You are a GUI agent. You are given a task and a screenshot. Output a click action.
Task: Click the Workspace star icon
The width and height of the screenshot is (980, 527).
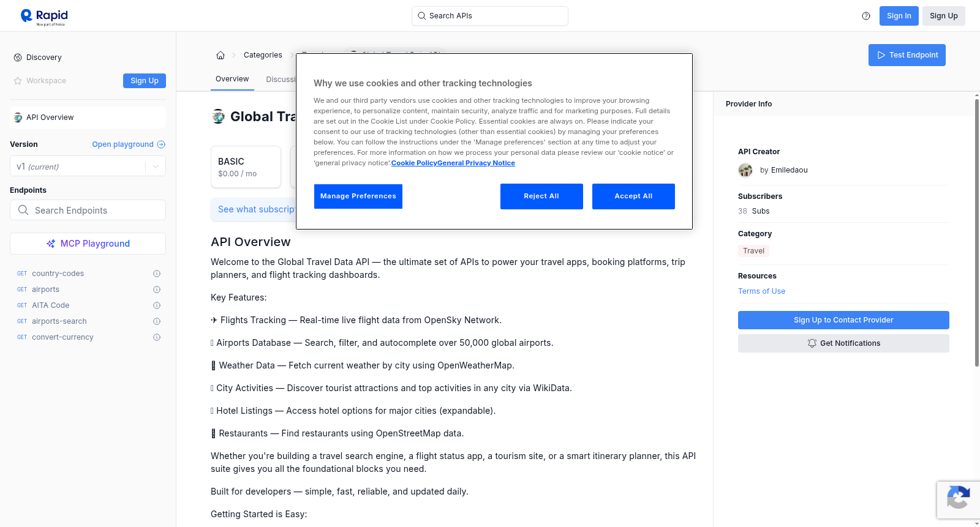coord(18,81)
